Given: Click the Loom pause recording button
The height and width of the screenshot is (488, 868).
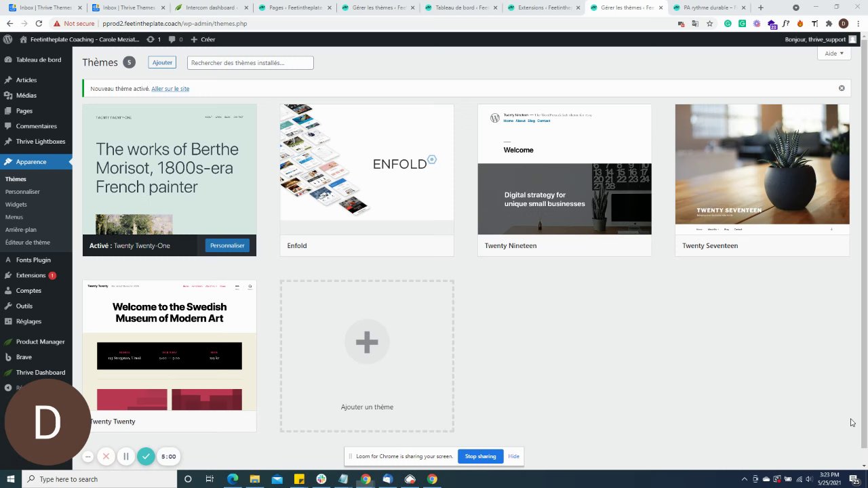Looking at the screenshot, I should (x=125, y=457).
